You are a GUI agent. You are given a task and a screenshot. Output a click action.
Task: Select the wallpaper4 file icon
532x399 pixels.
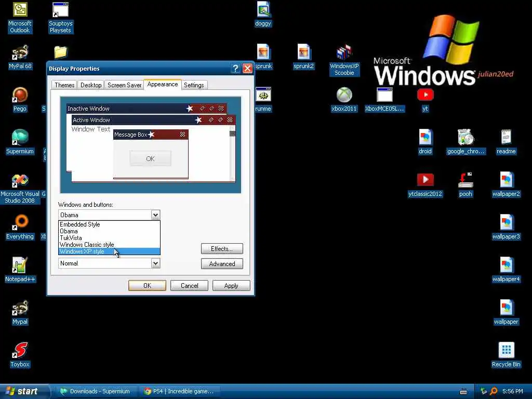click(x=506, y=270)
